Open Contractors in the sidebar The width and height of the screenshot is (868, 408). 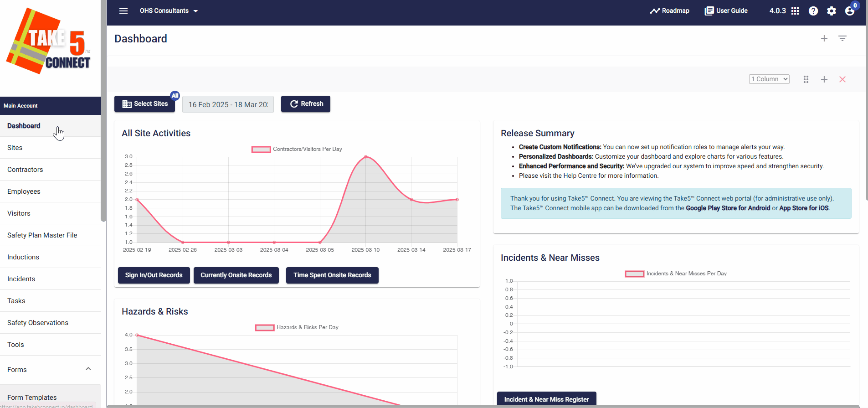(x=50, y=170)
